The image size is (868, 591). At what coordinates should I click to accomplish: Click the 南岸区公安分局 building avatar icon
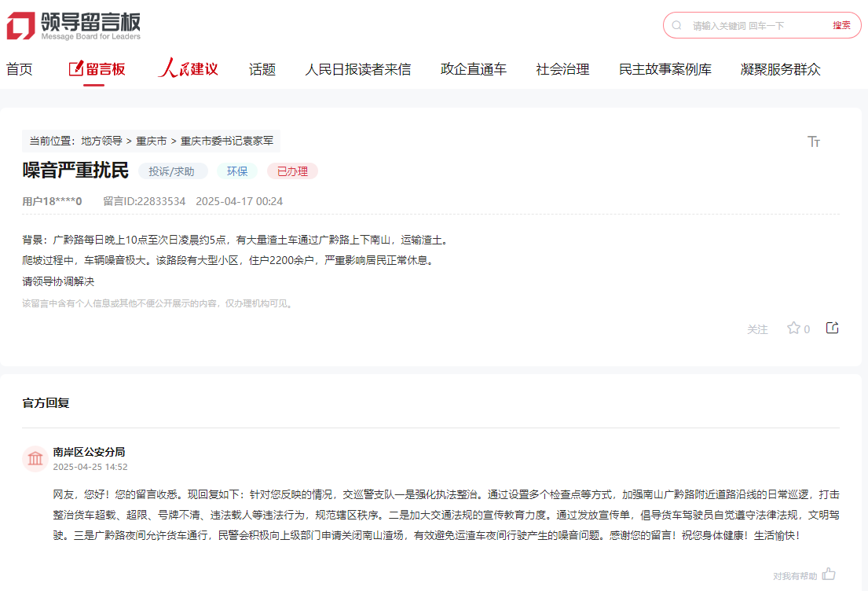point(35,458)
